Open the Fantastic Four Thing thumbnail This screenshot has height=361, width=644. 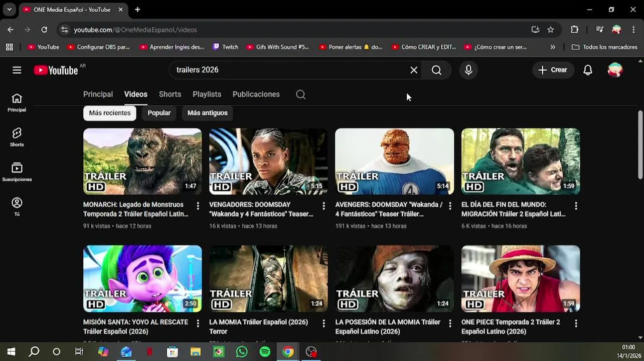394,161
